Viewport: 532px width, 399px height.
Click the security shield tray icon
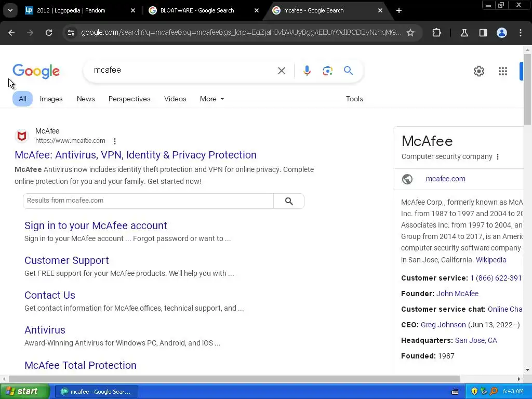tap(474, 392)
